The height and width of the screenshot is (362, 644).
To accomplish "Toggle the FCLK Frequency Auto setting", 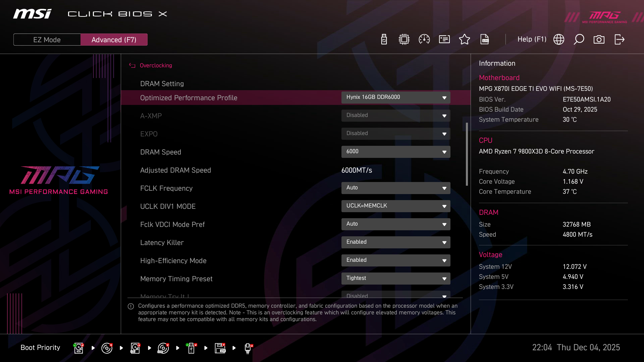I will [x=396, y=188].
